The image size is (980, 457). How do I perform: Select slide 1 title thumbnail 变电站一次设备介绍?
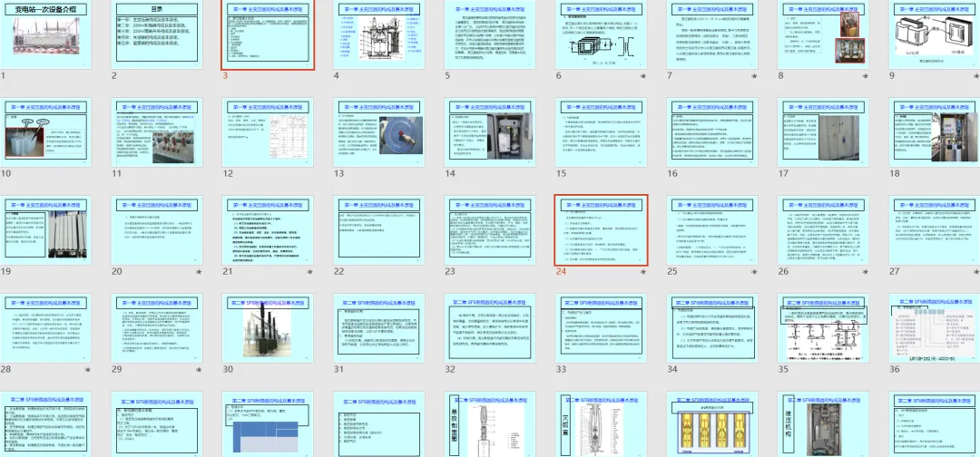(45, 34)
